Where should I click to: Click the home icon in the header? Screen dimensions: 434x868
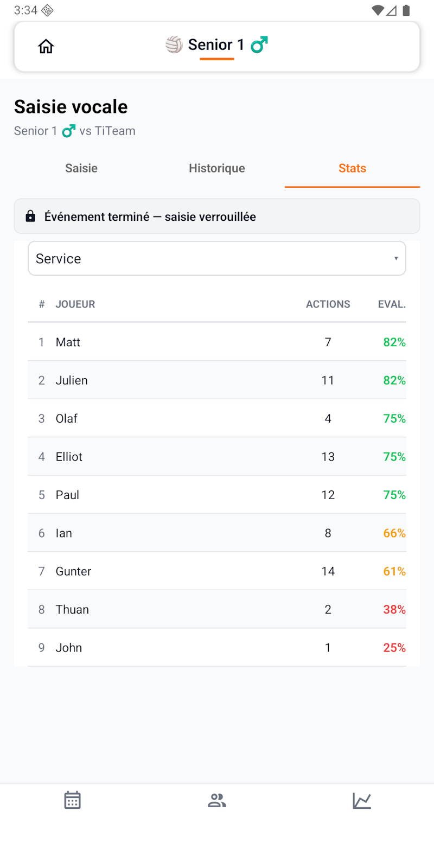[46, 46]
